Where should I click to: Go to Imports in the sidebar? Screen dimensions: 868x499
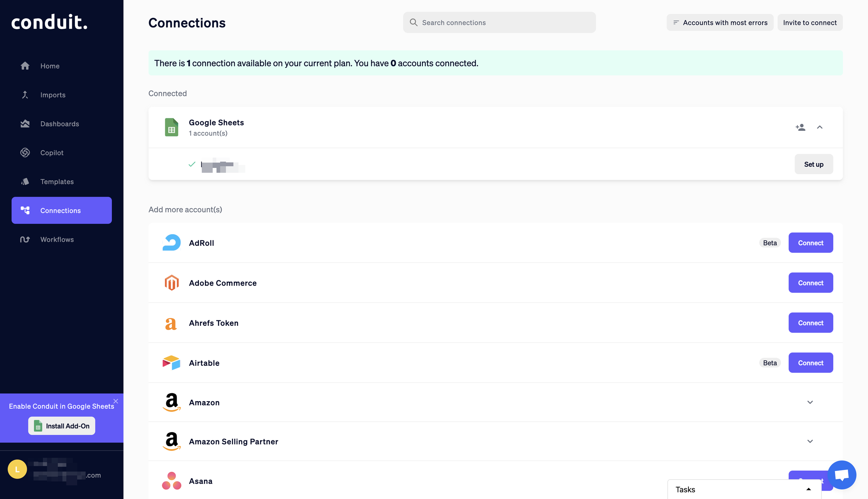pos(53,95)
